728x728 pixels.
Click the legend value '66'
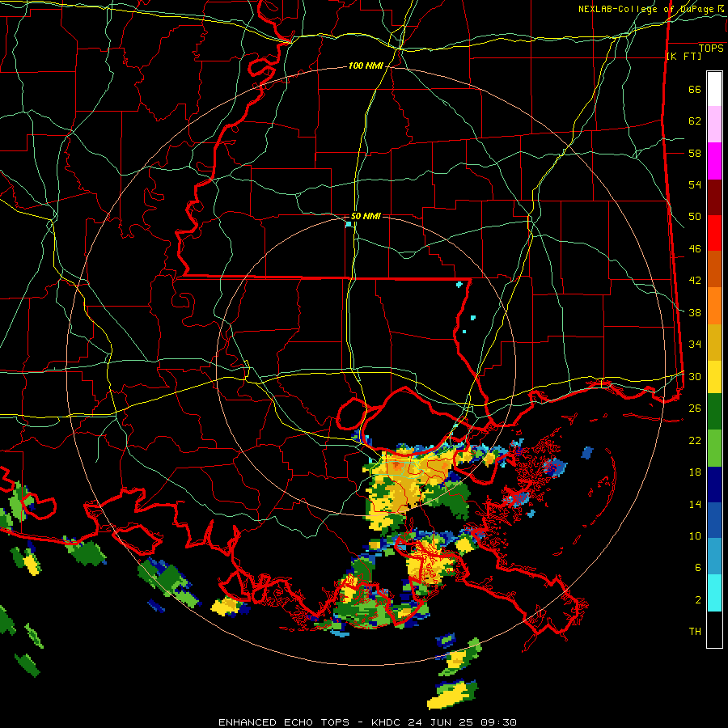(695, 90)
